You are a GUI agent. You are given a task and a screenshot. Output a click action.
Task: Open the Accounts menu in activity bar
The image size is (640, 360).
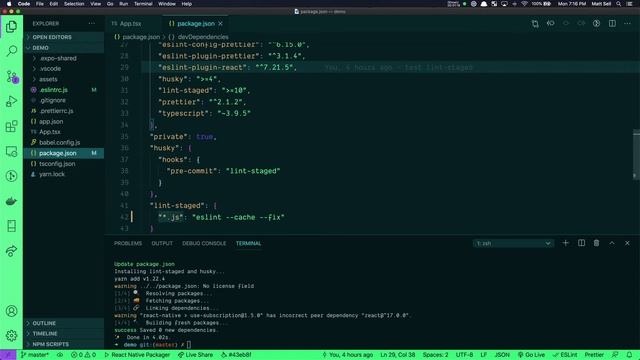tap(11, 311)
